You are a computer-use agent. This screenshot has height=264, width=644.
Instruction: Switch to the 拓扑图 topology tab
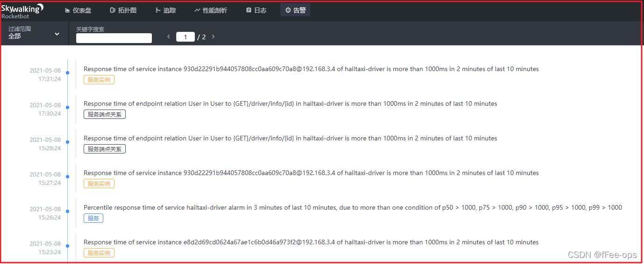123,10
